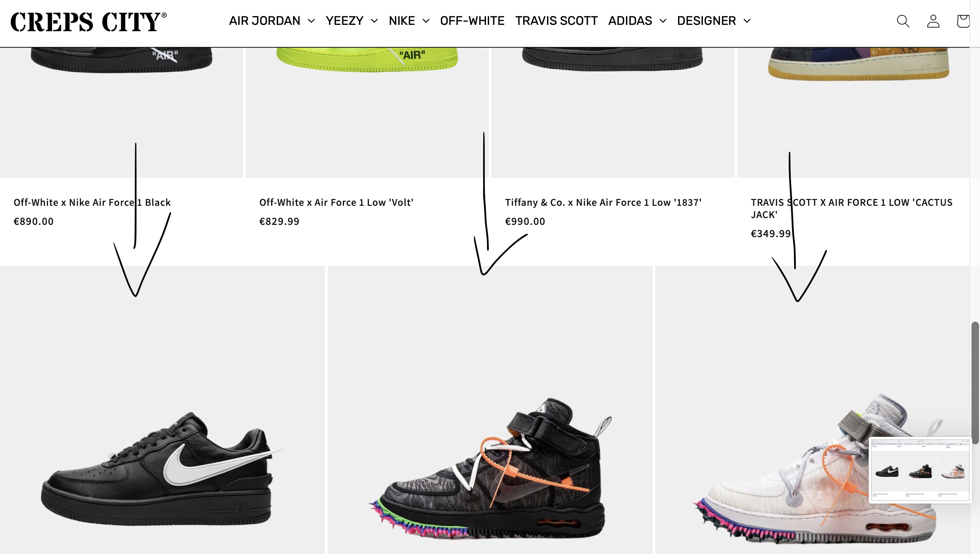
Task: Expand the Air Jordan dropdown menu
Action: click(x=272, y=20)
